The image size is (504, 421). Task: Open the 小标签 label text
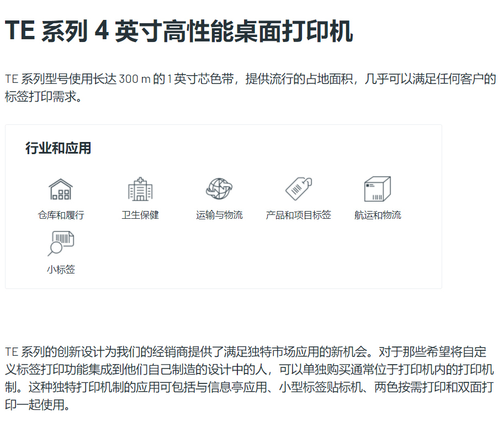pos(61,270)
